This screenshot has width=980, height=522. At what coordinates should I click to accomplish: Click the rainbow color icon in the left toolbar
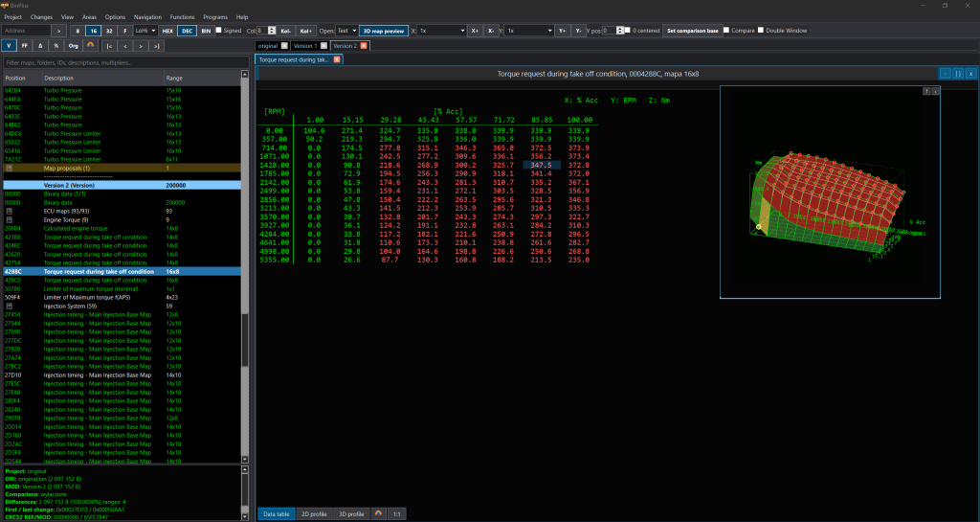pyautogui.click(x=90, y=46)
